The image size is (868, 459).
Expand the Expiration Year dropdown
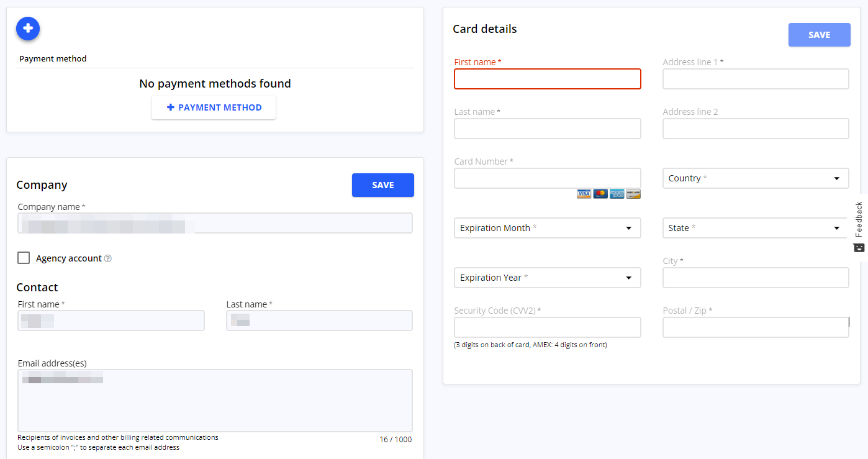pos(547,278)
